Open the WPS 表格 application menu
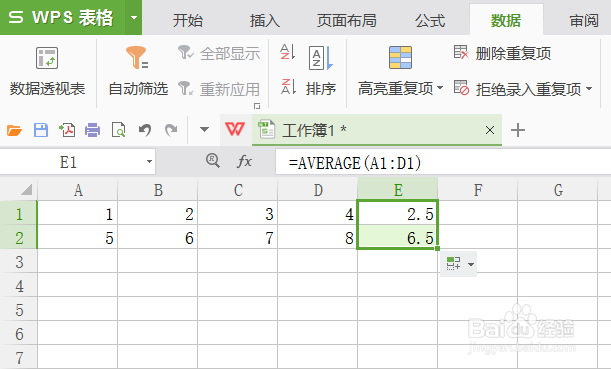611x369 pixels. click(62, 18)
